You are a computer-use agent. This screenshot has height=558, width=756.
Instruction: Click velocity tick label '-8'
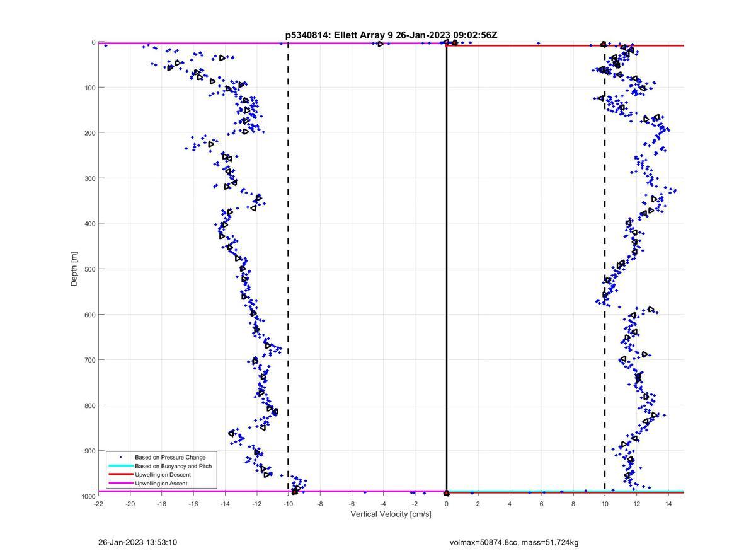(320, 504)
